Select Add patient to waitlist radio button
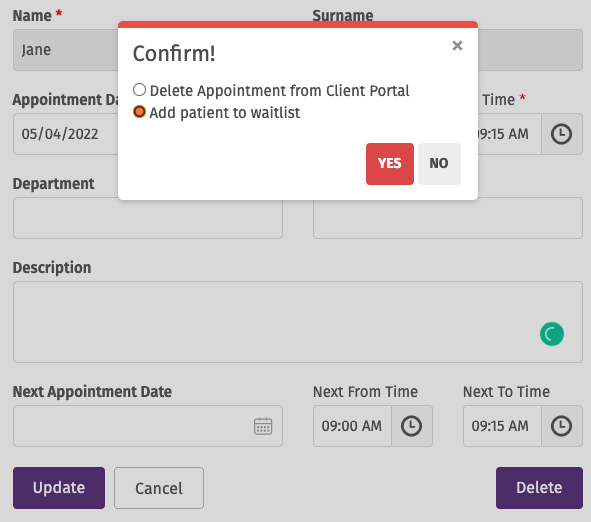 [139, 112]
